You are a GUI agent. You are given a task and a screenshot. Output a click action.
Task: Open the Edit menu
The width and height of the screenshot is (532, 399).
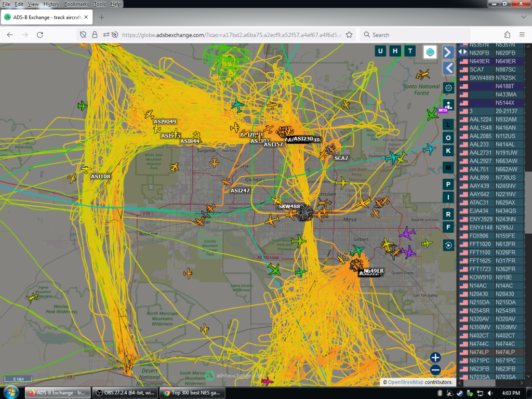click(19, 4)
